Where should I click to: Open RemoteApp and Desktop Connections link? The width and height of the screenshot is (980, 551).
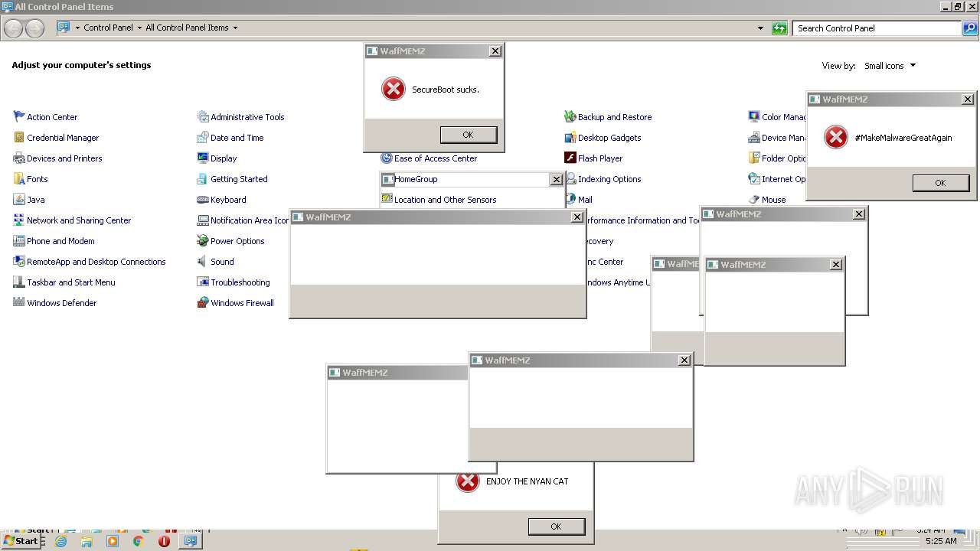(96, 262)
